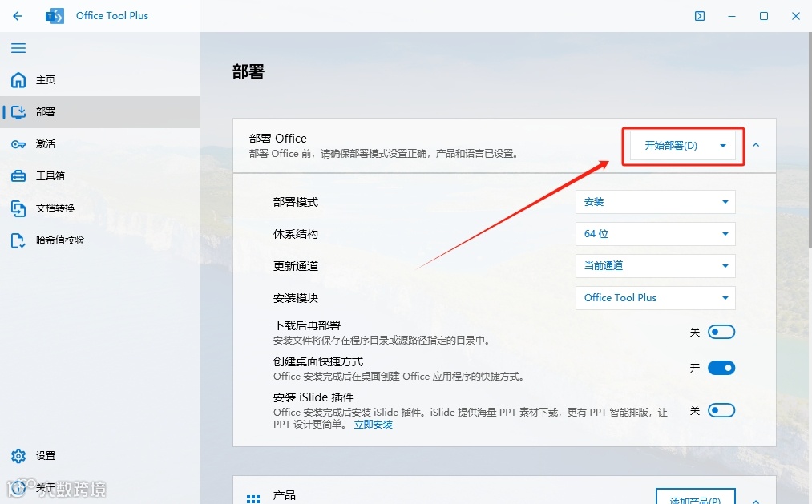Click the 部署 Office section title

(x=277, y=138)
